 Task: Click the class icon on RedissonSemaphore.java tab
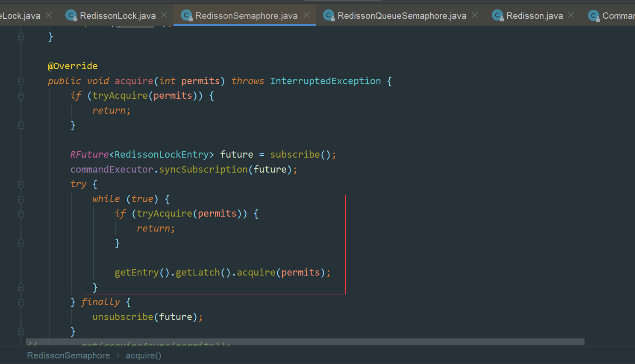tap(187, 15)
